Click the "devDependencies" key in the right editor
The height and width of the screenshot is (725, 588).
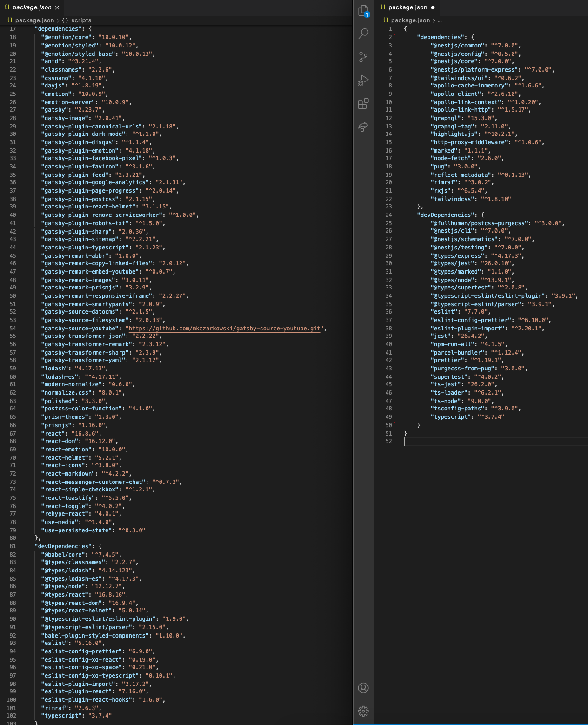pos(448,215)
